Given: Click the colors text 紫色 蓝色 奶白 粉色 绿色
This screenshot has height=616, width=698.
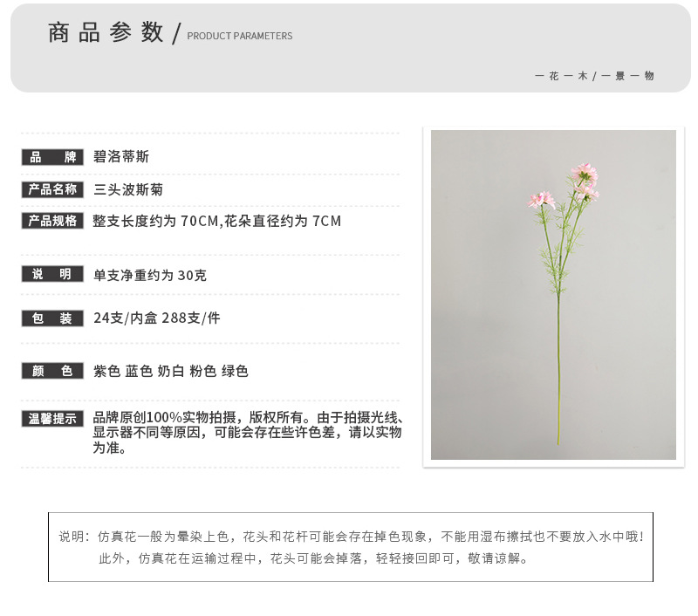Looking at the screenshot, I should coord(170,371).
